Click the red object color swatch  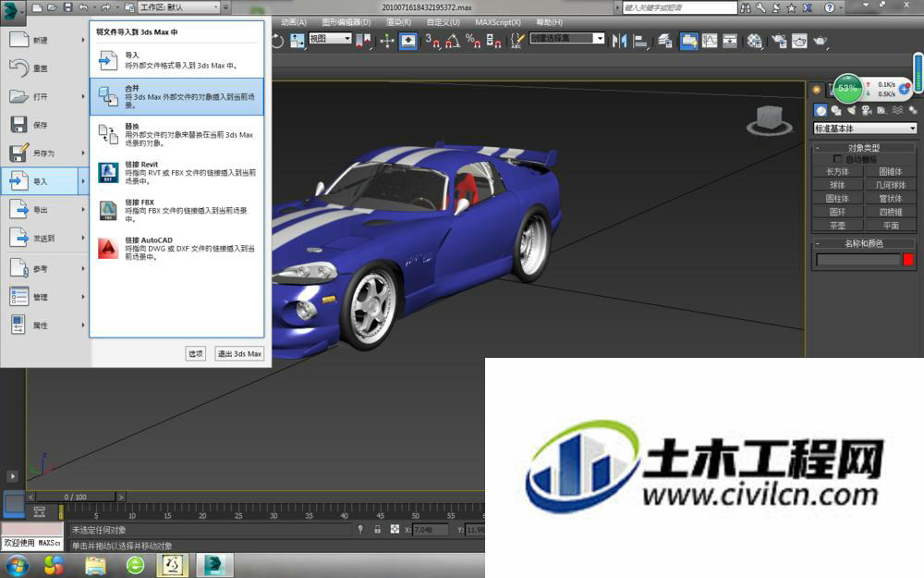[x=908, y=260]
